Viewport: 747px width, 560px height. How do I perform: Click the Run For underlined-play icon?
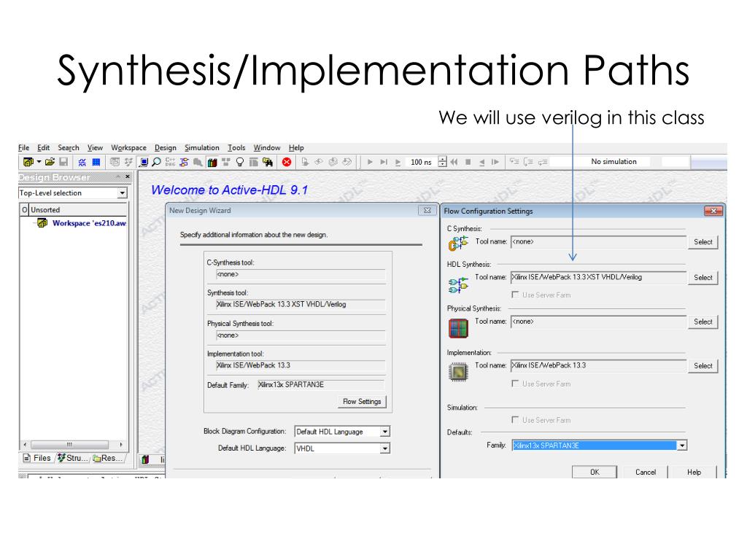(398, 163)
